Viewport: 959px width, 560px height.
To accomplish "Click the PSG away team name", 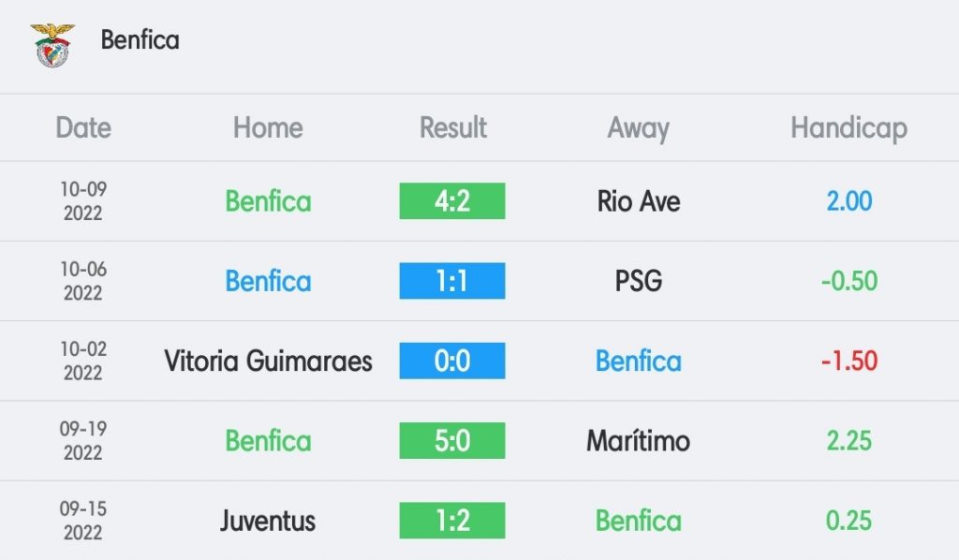I will pyautogui.click(x=639, y=281).
